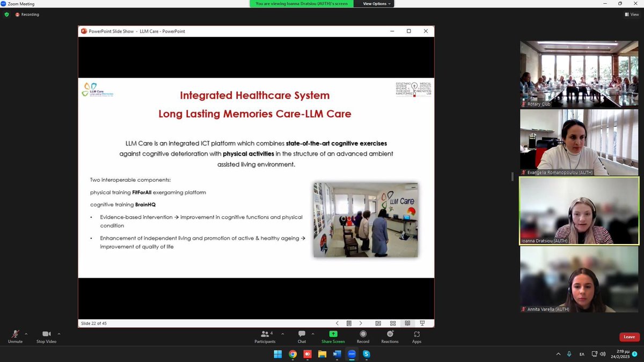
Task: Expand audio options arrow beside Unmute
Action: 26,334
